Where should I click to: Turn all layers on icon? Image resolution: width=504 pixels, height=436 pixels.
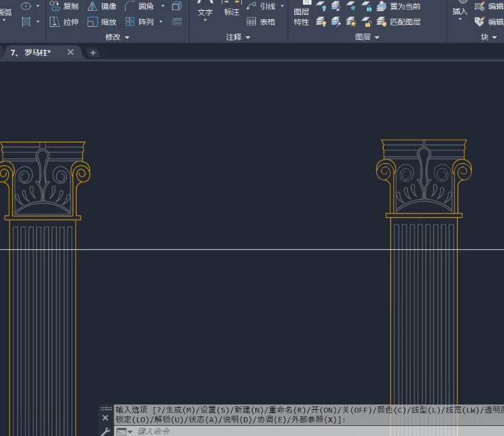click(x=321, y=22)
